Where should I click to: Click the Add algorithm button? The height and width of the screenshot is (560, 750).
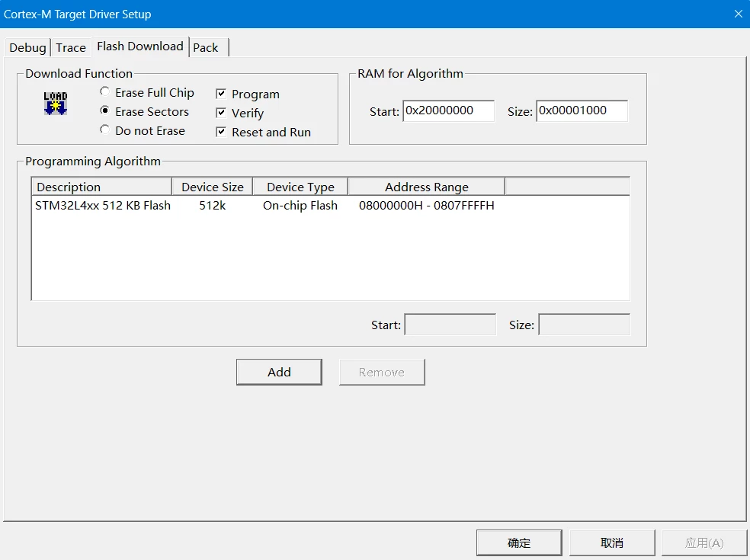coord(279,372)
